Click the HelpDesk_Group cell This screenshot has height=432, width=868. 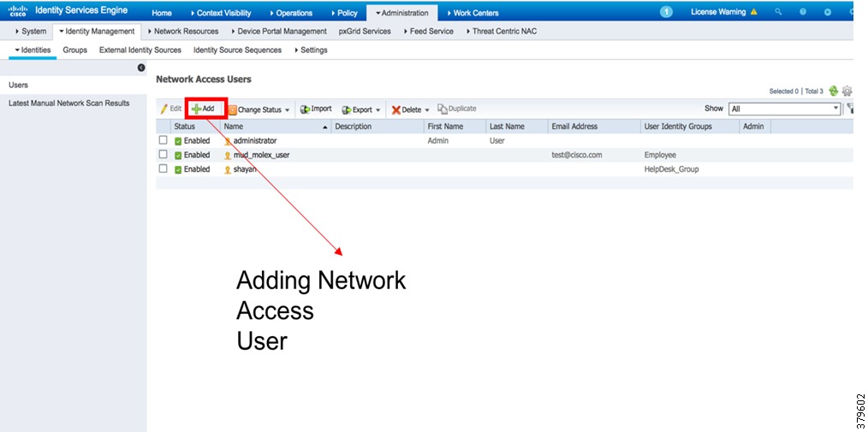[671, 170]
